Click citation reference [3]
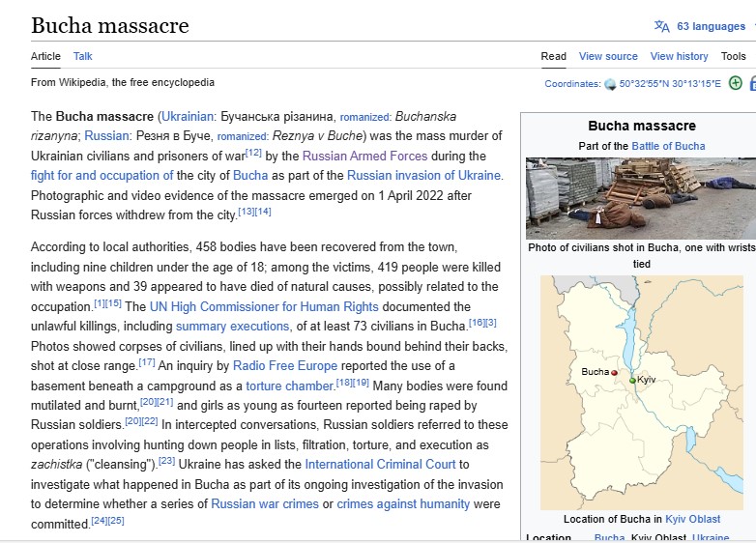756x543 pixels. (491, 323)
